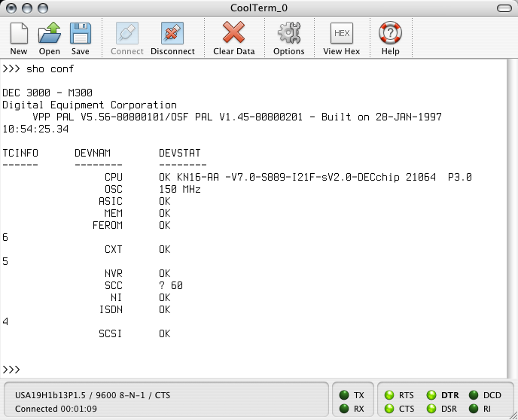Open the Options gear icon
518x420 pixels.
pyautogui.click(x=288, y=32)
